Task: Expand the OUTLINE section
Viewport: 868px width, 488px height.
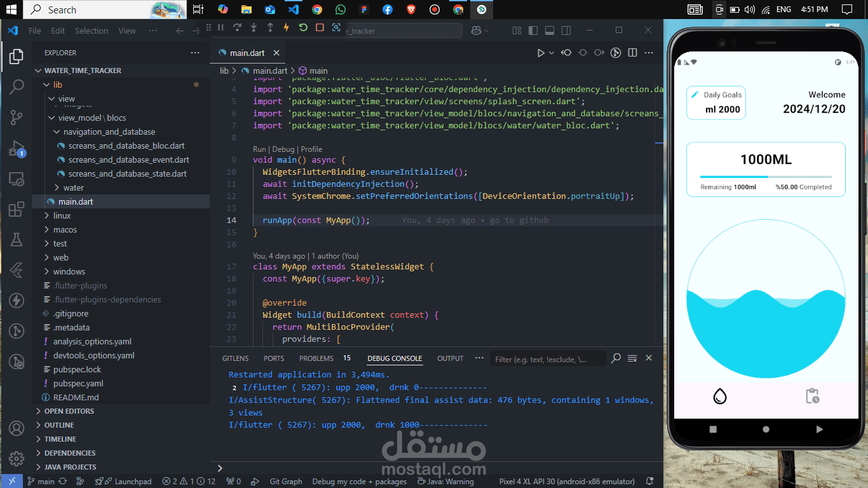Action: 59,425
